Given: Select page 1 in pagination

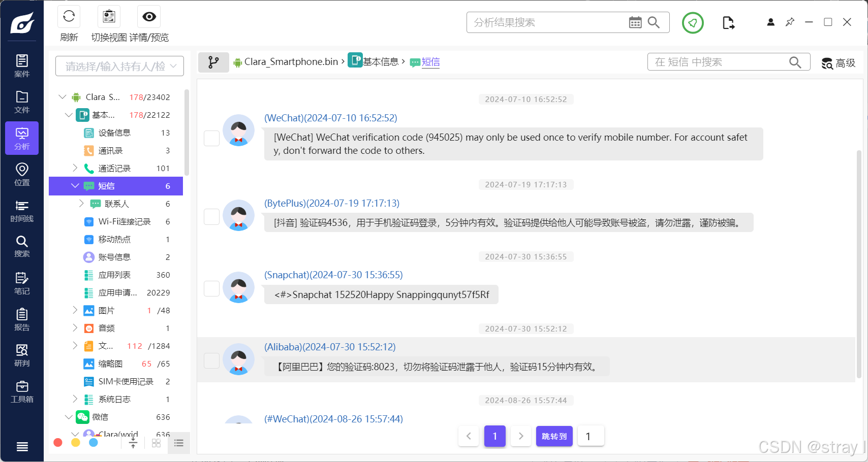Looking at the screenshot, I should tap(495, 436).
